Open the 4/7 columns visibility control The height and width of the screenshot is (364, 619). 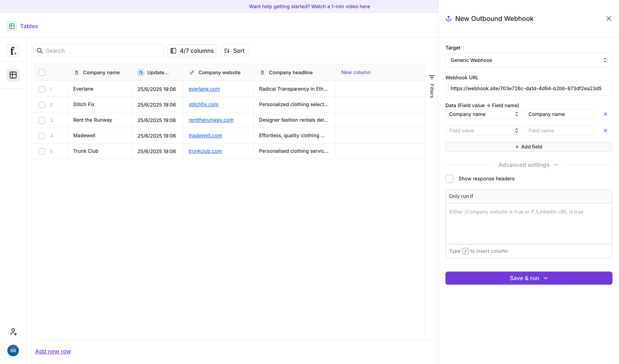point(192,51)
